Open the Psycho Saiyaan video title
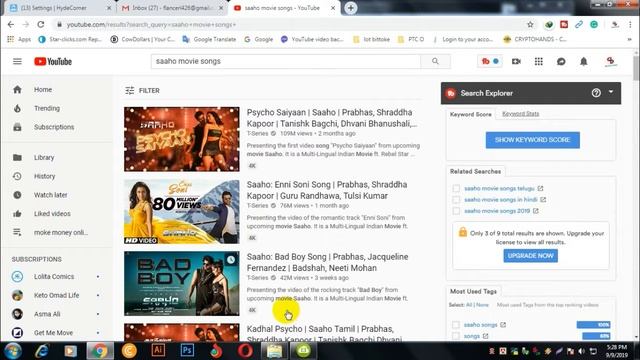The width and height of the screenshot is (640, 360). coord(331,118)
